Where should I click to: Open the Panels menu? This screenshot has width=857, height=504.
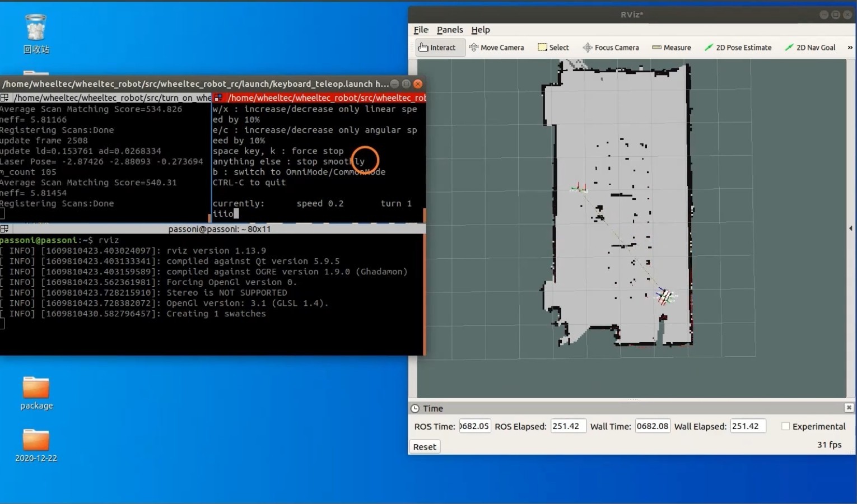450,30
